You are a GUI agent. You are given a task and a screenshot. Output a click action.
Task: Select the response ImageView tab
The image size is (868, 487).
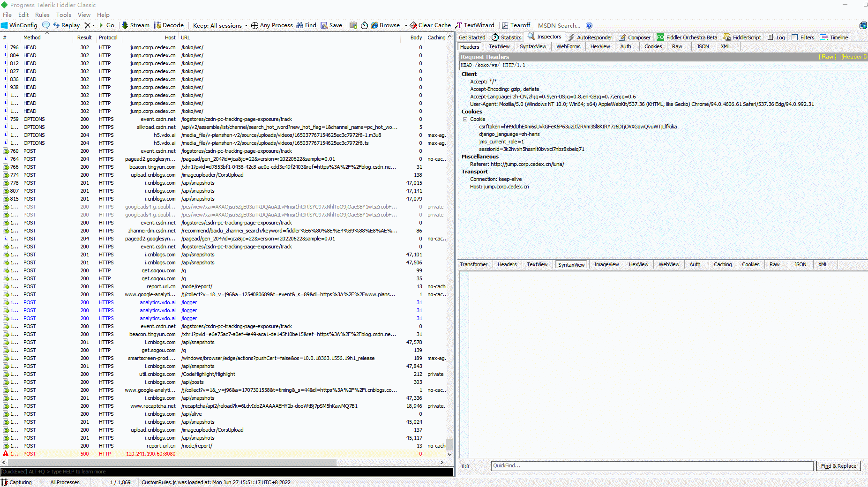click(606, 264)
